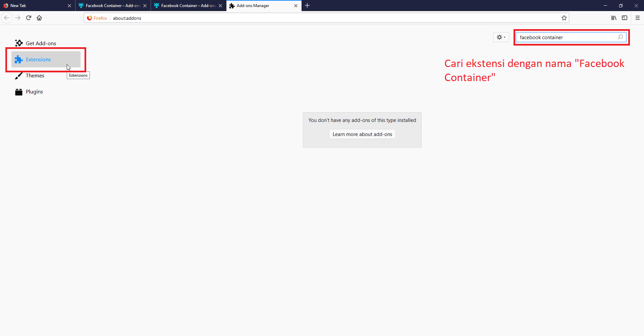Click Learn more about add-ons button
This screenshot has width=644, height=336.
coord(362,134)
